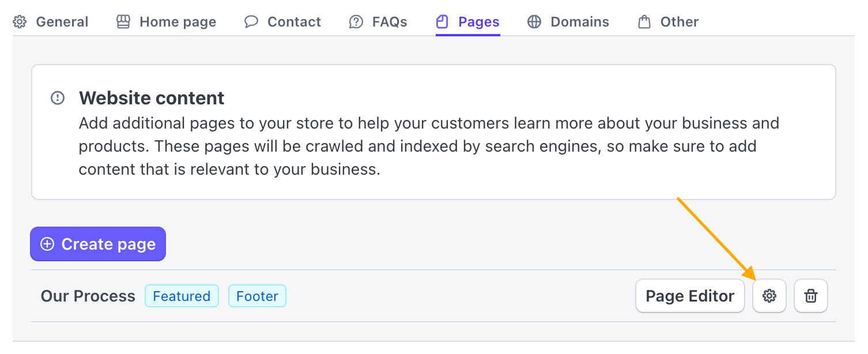Click the plus icon inside Create page
The width and height of the screenshot is (868, 354).
[x=47, y=244]
